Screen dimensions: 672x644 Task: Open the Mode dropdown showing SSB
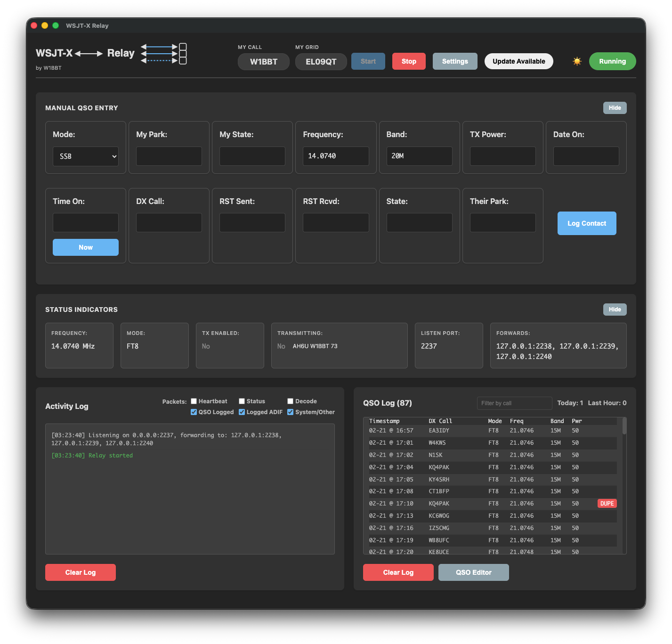85,156
